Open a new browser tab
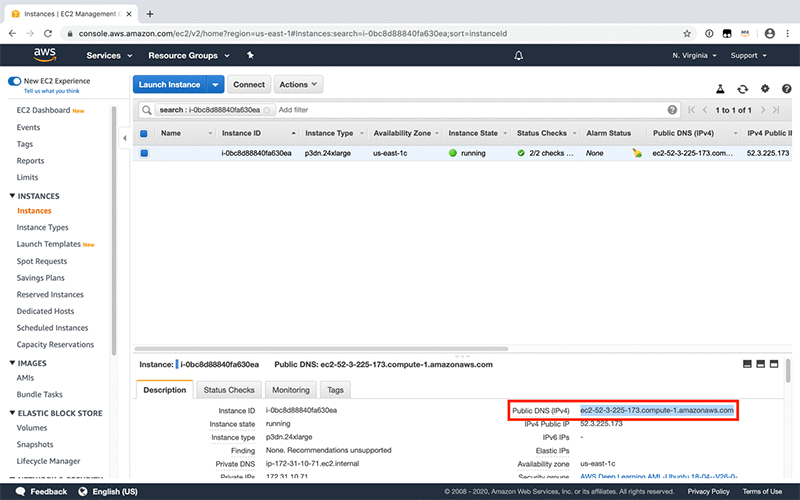Image resolution: width=800 pixels, height=500 pixels. click(149, 14)
